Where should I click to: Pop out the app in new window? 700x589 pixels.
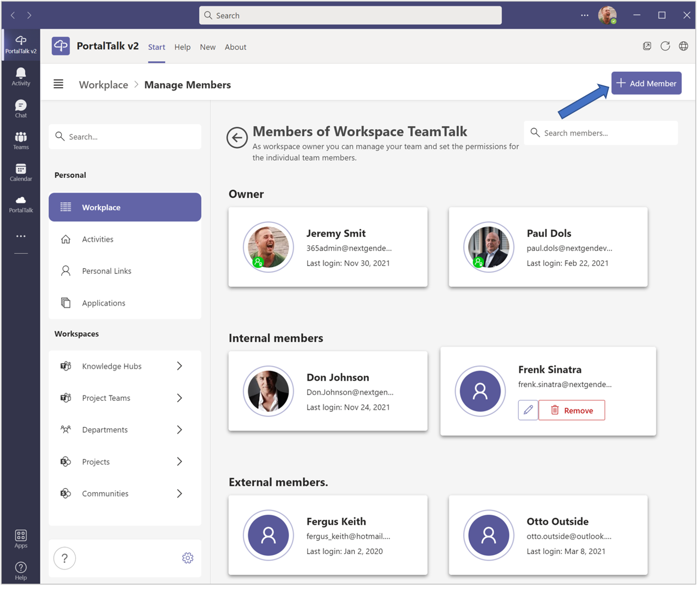647,46
